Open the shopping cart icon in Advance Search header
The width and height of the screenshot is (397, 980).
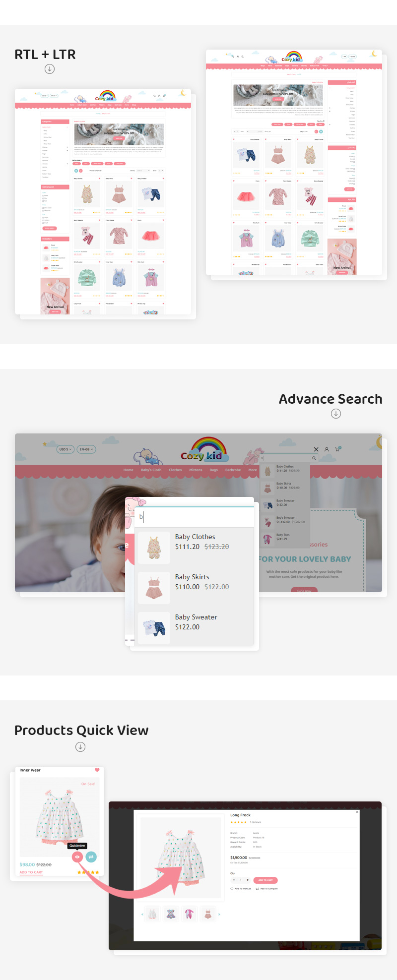coord(337,449)
